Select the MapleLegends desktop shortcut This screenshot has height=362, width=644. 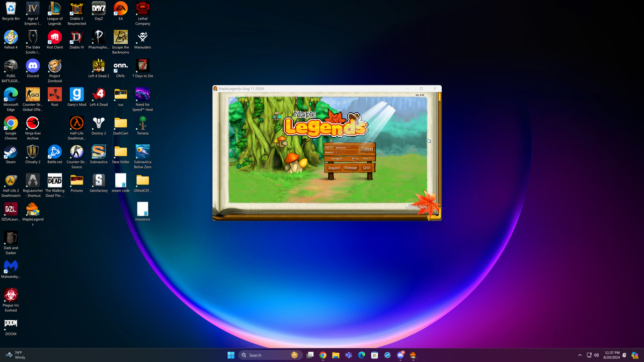pyautogui.click(x=33, y=214)
